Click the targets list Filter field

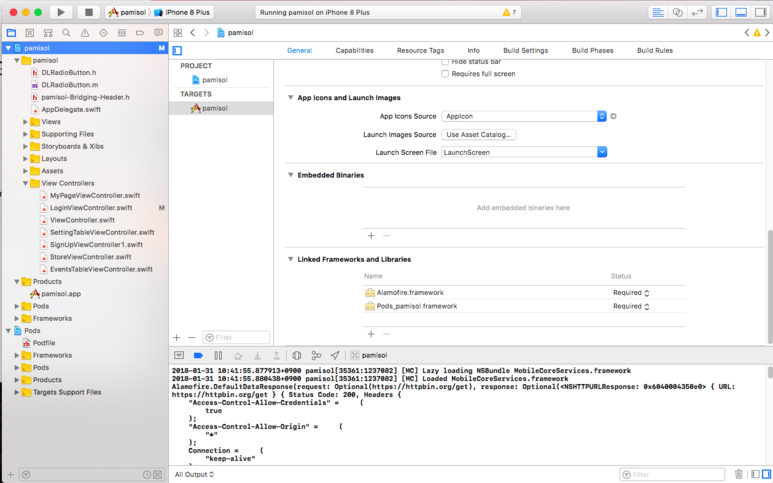tap(236, 338)
